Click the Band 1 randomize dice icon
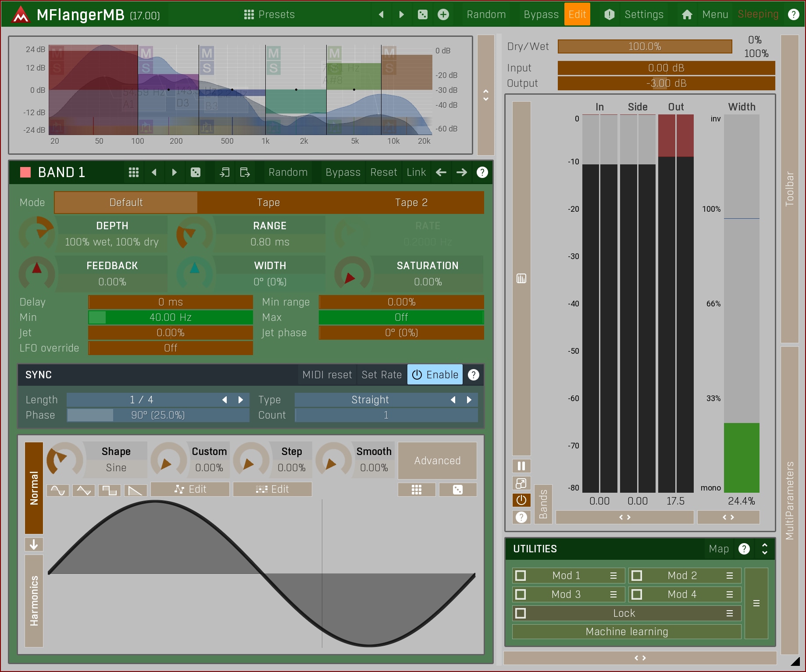The height and width of the screenshot is (672, 806). pos(196,172)
